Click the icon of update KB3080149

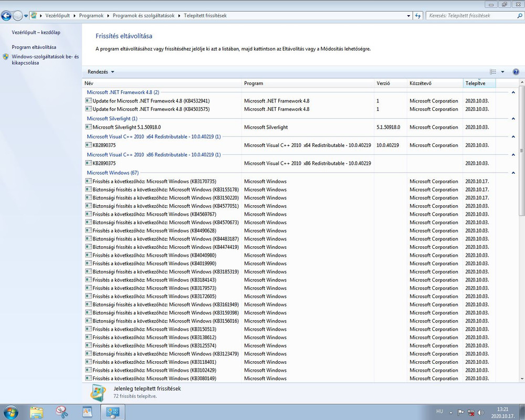coord(88,378)
